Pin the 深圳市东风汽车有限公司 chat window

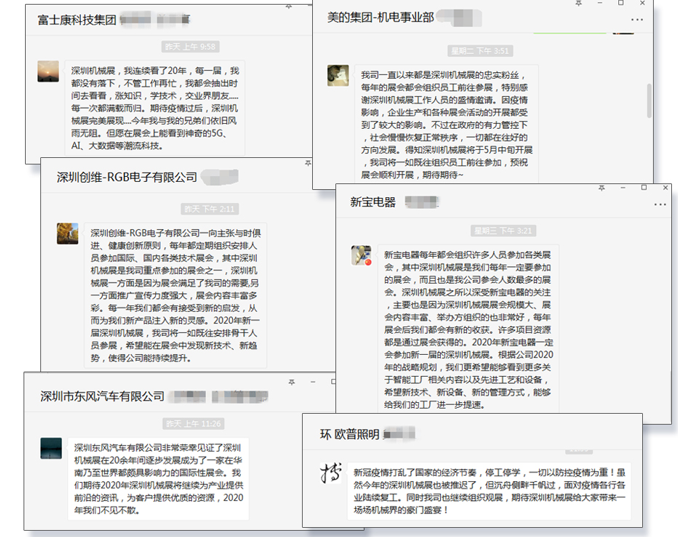292,382
